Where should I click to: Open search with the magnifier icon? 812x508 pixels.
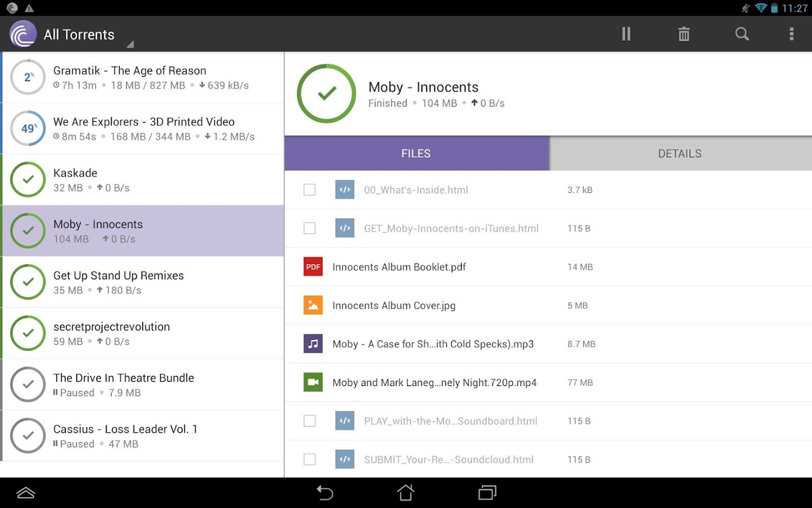[x=742, y=34]
